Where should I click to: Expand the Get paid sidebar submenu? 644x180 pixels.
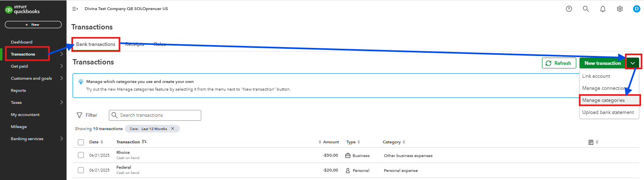62,66
